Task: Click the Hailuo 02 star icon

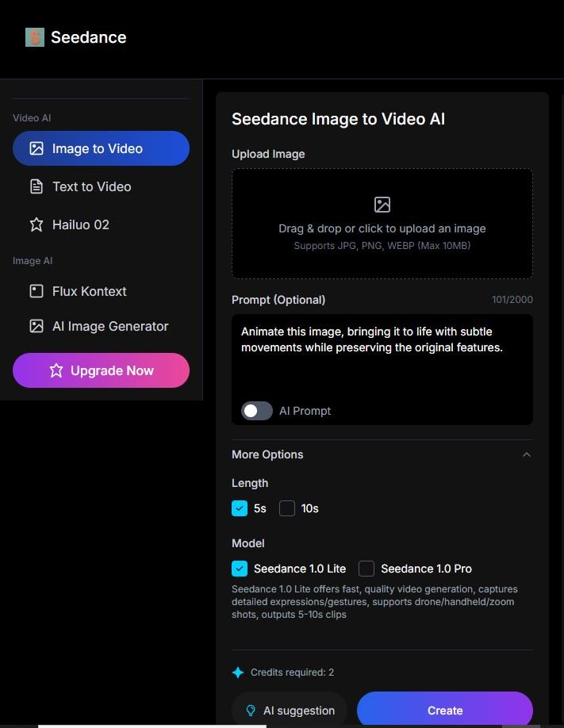Action: [36, 224]
